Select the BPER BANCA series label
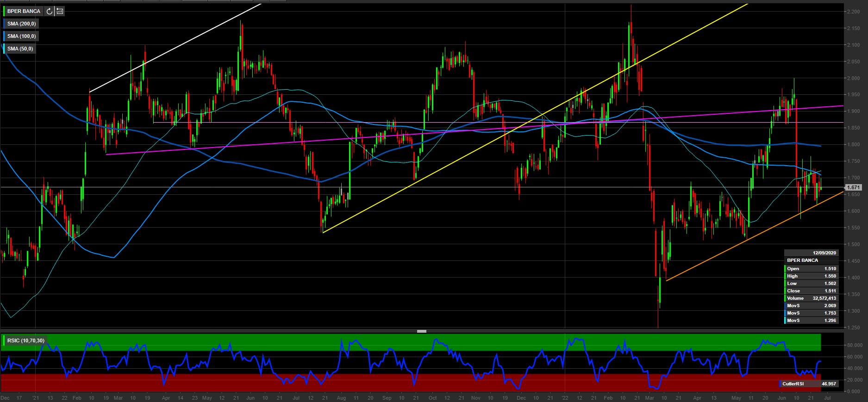 click(x=24, y=11)
